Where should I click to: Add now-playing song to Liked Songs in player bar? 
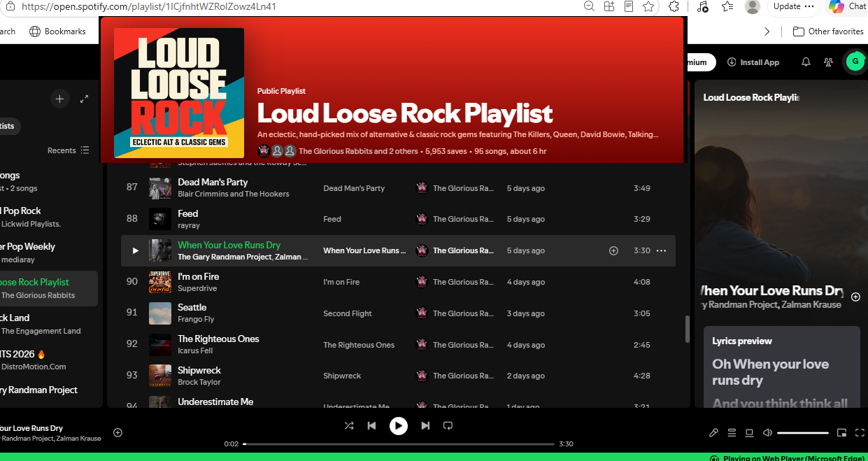coord(118,432)
